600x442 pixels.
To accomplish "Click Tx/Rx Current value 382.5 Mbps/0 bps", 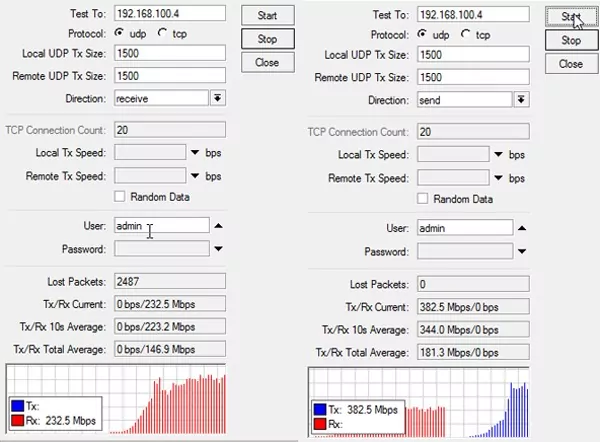I will pos(473,307).
